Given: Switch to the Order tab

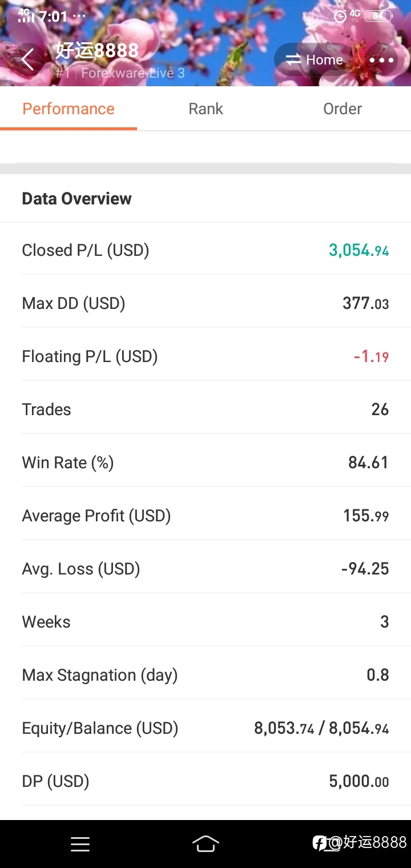Looking at the screenshot, I should (342, 108).
